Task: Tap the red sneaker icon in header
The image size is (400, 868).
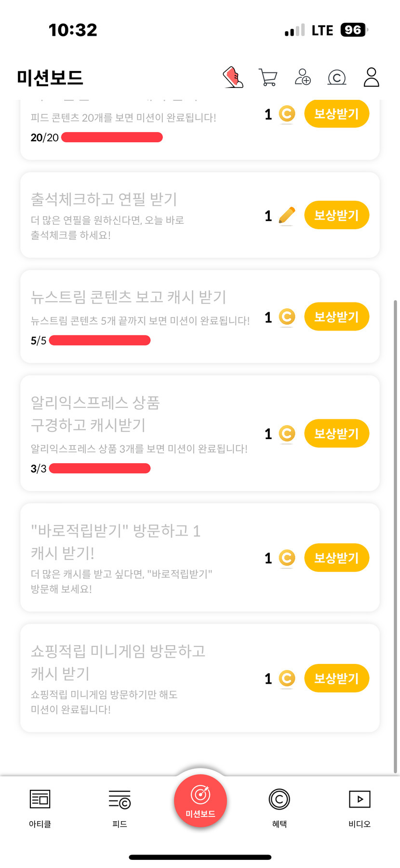Action: click(x=233, y=77)
